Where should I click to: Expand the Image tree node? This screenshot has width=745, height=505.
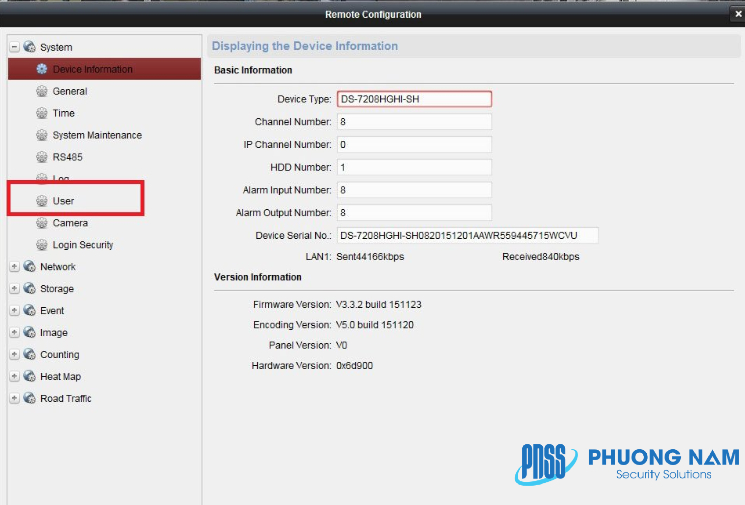(x=14, y=333)
